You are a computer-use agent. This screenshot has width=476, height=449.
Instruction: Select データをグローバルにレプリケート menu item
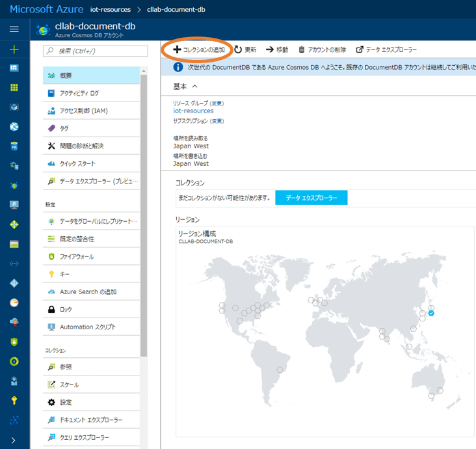pos(91,221)
